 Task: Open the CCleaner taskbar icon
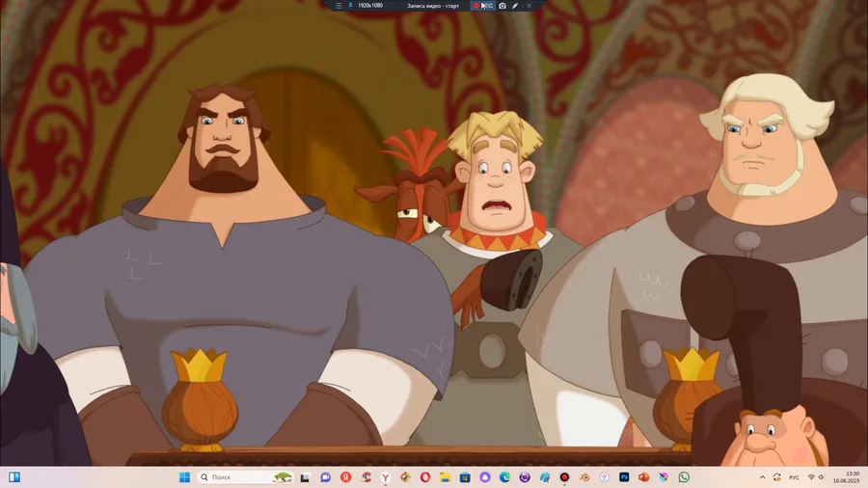366,477
